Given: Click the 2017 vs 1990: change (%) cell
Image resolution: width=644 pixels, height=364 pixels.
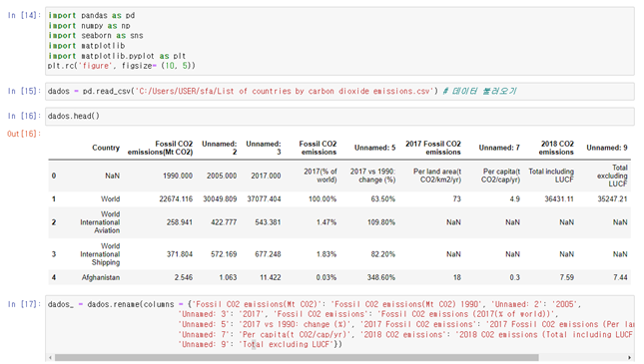Looking at the screenshot, I should pos(372,176).
